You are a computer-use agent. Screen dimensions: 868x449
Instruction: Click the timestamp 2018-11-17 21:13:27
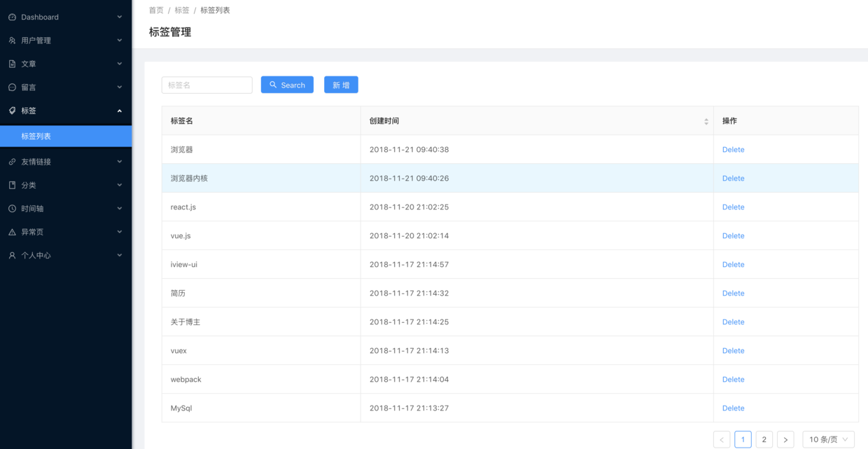409,408
